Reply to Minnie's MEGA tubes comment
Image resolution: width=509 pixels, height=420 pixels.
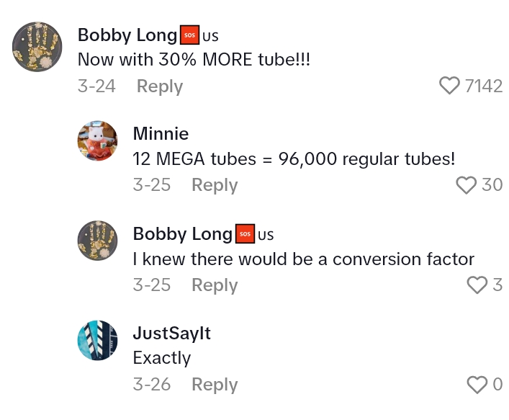215,185
